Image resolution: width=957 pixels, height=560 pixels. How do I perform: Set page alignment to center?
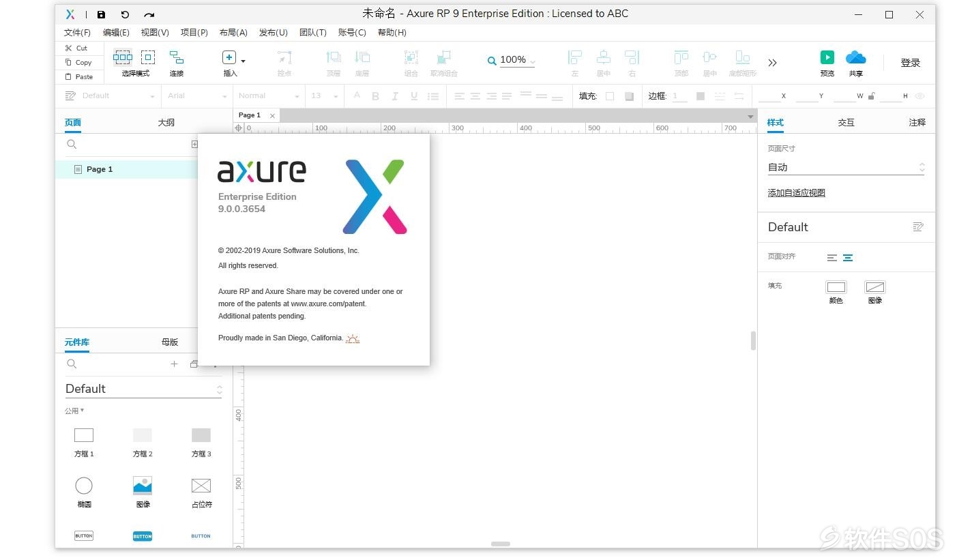coord(848,258)
